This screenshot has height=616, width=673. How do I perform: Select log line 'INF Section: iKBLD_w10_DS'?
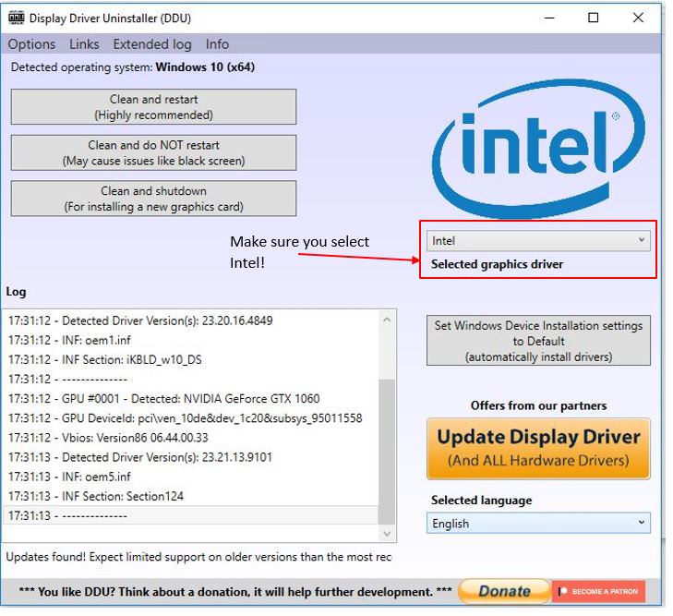[191, 360]
